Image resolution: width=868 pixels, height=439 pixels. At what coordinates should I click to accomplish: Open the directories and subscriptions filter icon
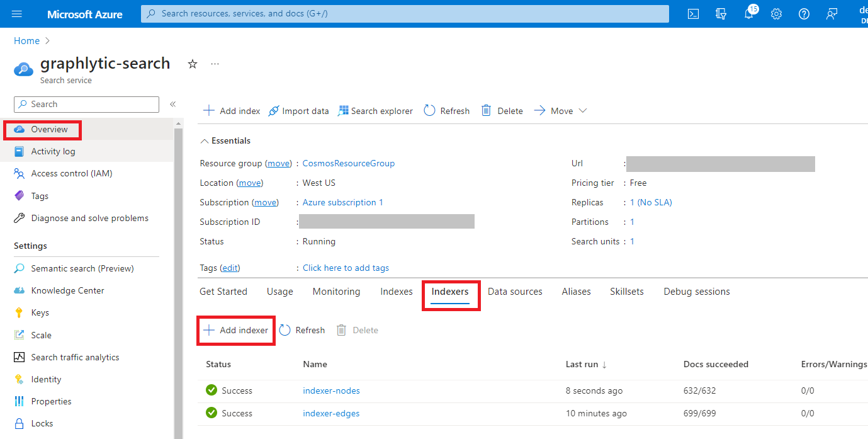pyautogui.click(x=721, y=14)
